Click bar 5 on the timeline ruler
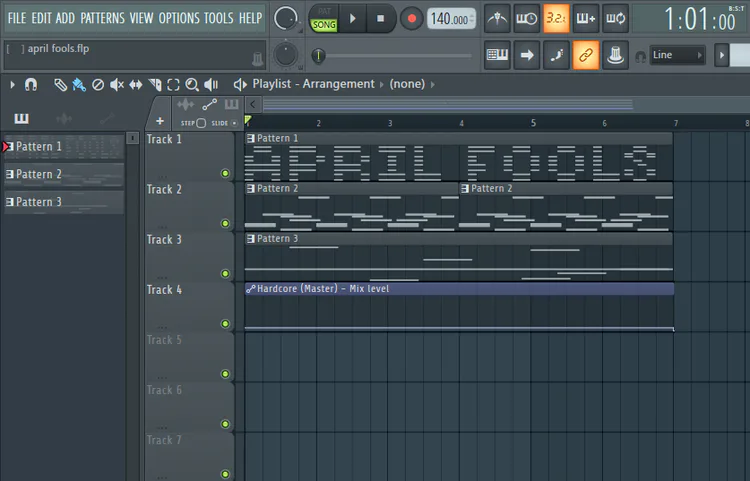Viewport: 750px width, 481px height. (533, 123)
